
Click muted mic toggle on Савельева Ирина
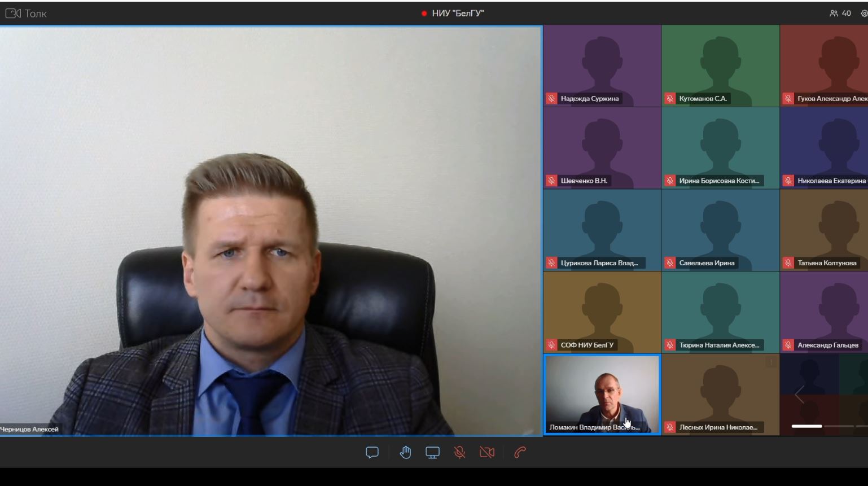point(670,263)
